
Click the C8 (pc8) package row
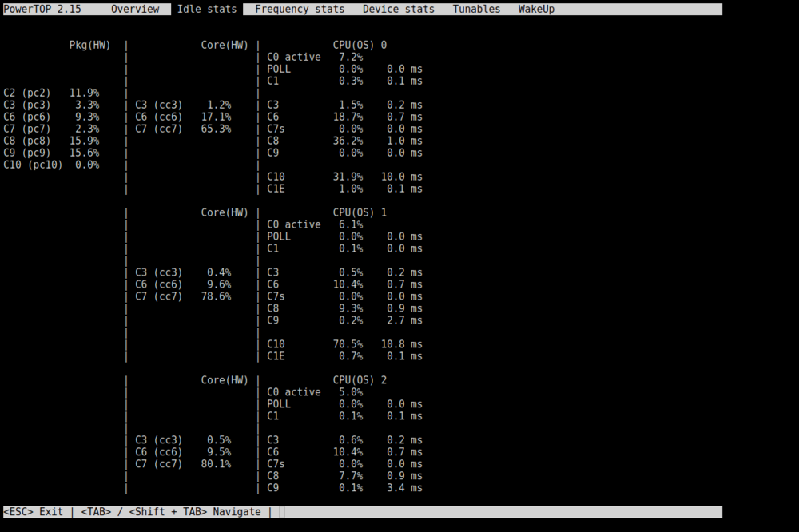point(51,141)
